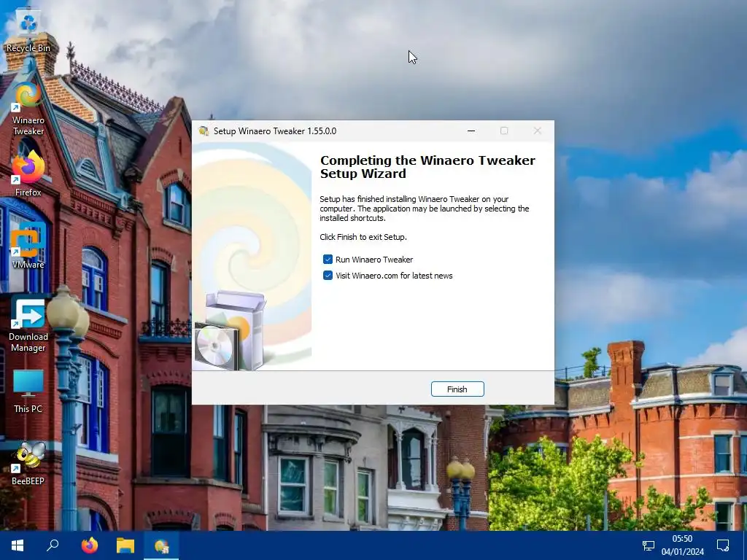Select the Firefox desktop shortcut
Image resolution: width=747 pixels, height=560 pixels.
[28, 174]
